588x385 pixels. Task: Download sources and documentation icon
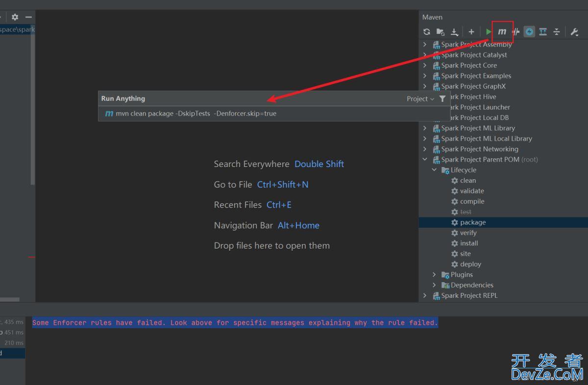455,32
